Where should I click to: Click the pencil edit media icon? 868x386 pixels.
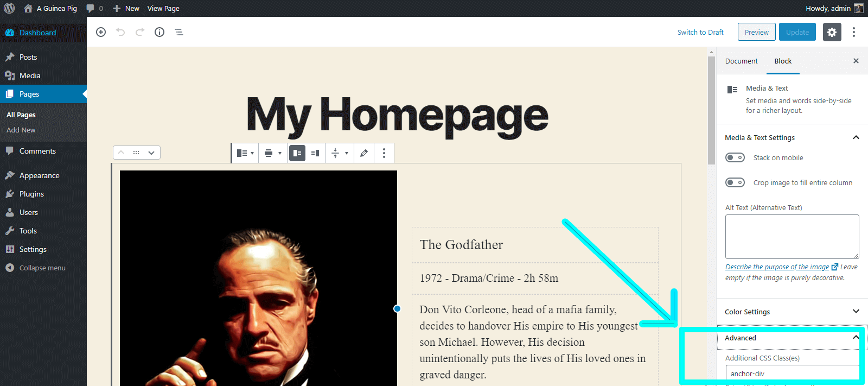[364, 153]
